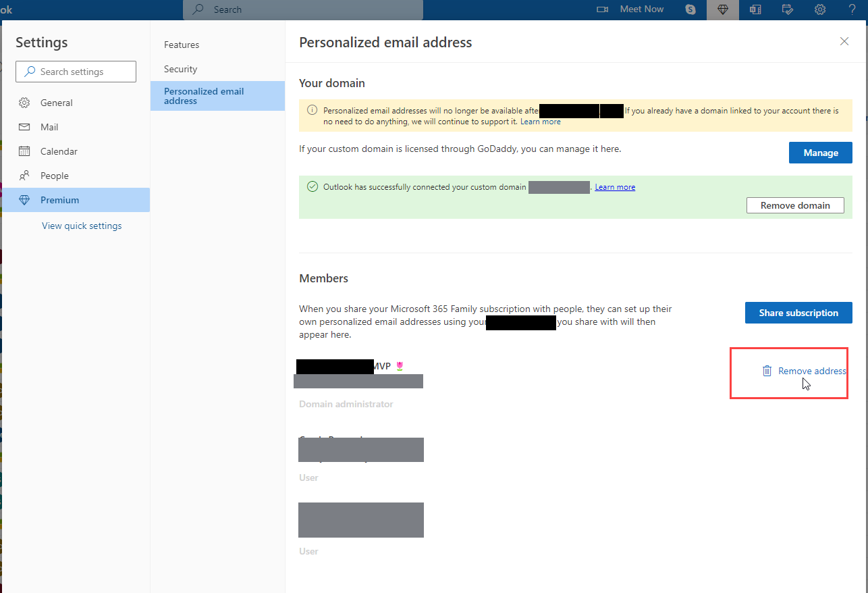Open the To Do icon in top bar
This screenshot has width=868, height=593.
click(x=788, y=9)
